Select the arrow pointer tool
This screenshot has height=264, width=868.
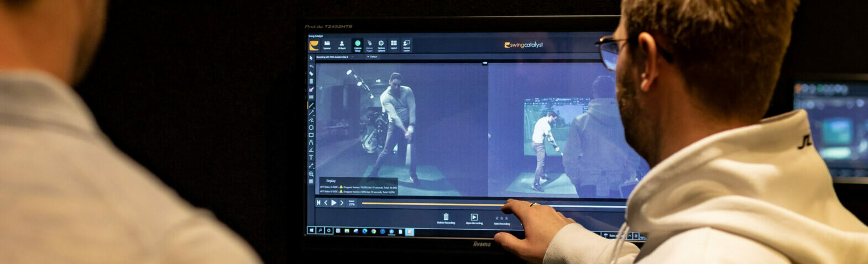[x=311, y=58]
